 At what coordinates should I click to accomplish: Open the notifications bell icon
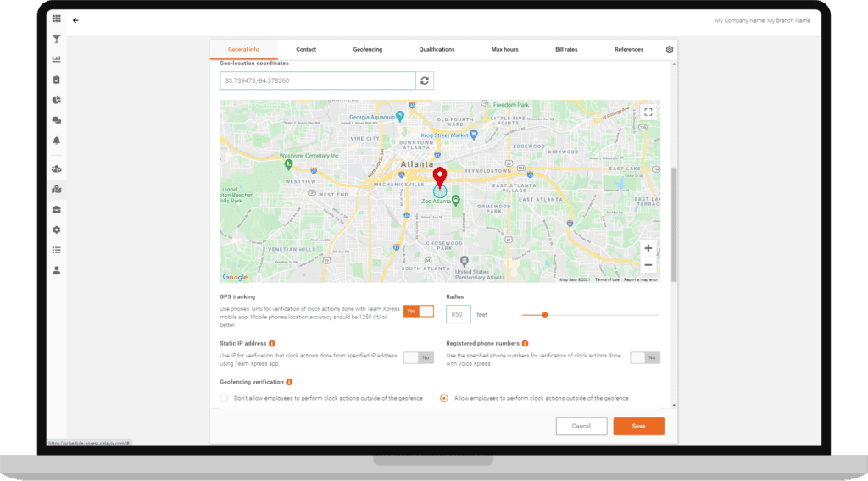57,141
